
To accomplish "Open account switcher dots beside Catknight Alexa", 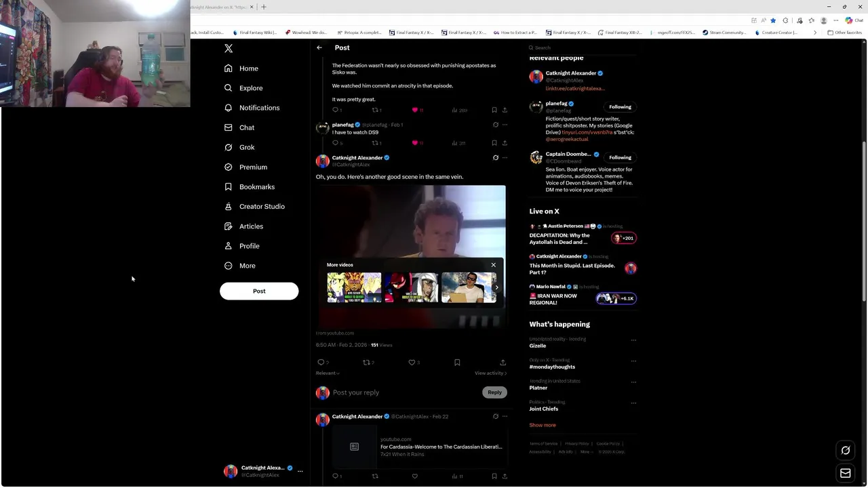I will [x=300, y=471].
